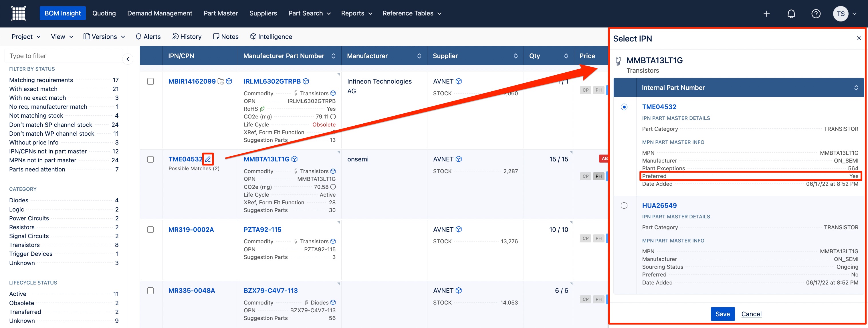Click the AB red badge
868x328 pixels.
coord(604,159)
